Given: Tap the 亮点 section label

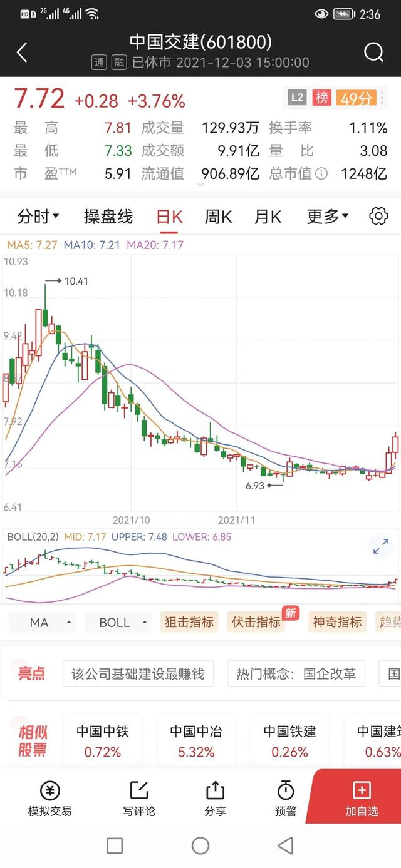Looking at the screenshot, I should click(x=31, y=674).
